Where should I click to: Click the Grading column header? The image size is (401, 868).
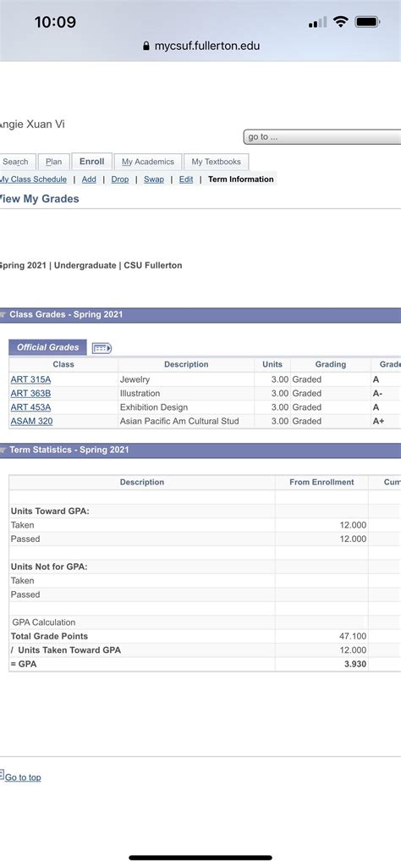(x=331, y=364)
